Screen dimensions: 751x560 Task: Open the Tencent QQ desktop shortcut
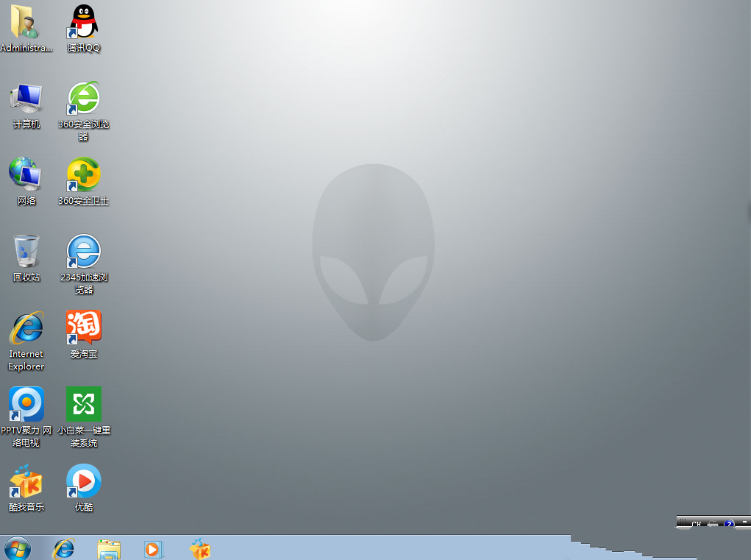tap(83, 23)
